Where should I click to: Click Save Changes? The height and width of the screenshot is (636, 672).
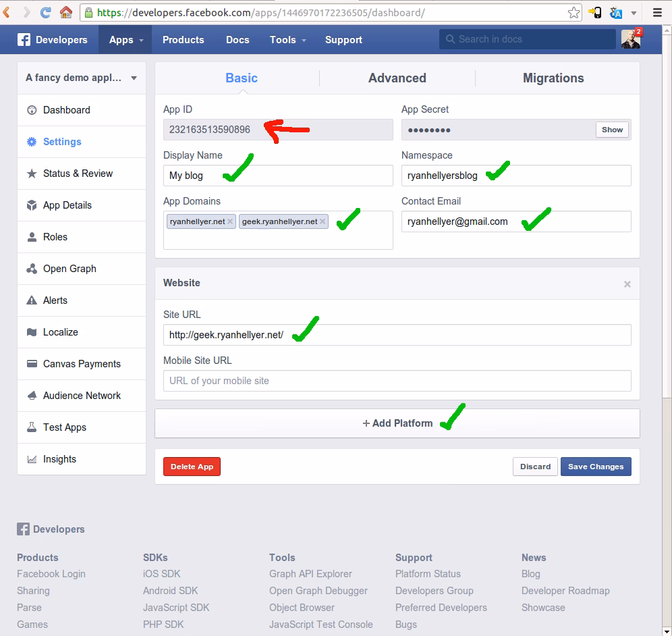coord(596,467)
